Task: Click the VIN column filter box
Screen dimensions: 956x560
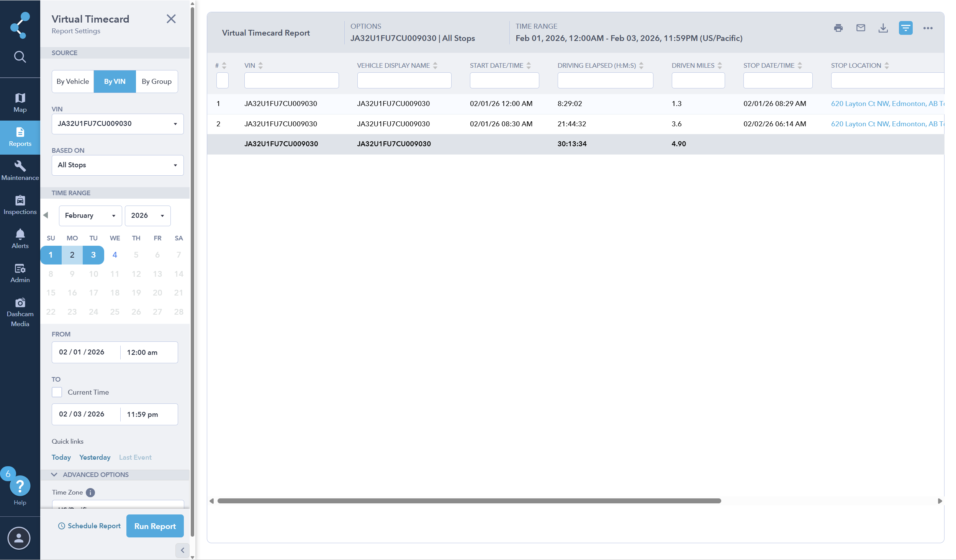Action: click(x=291, y=80)
